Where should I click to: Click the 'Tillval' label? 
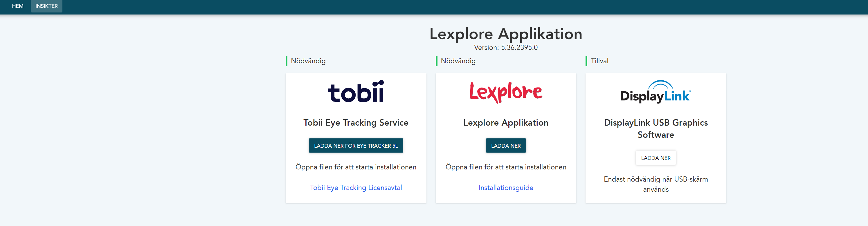coord(599,61)
